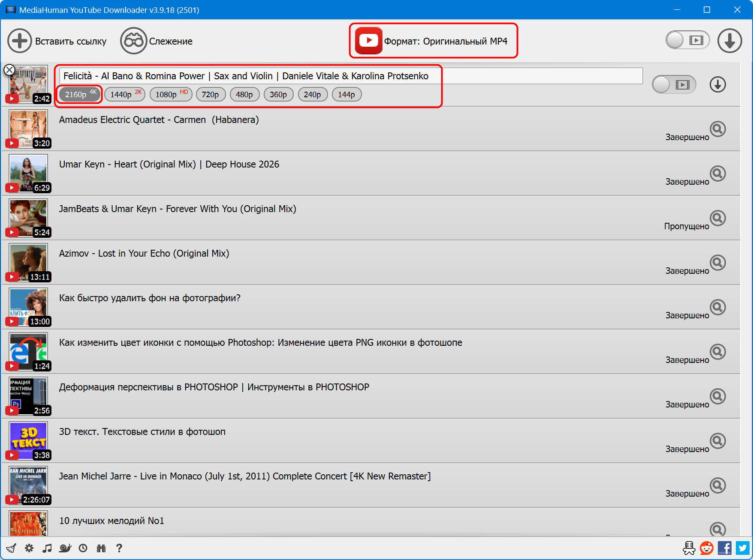The width and height of the screenshot is (753, 560).
Task: Click the question mark help icon
Action: pyautogui.click(x=119, y=548)
